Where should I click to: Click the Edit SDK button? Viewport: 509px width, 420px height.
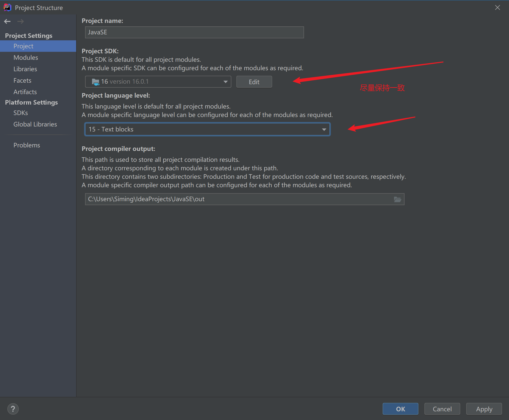point(254,82)
